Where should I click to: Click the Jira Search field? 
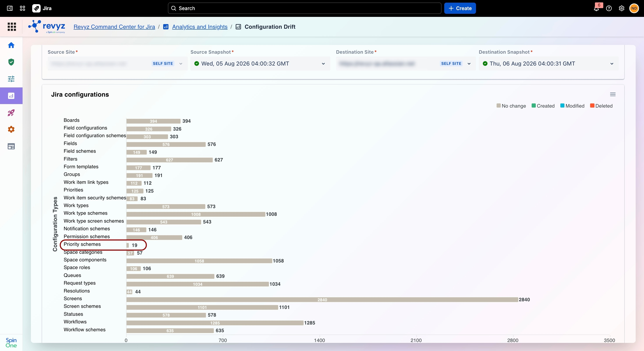click(304, 8)
